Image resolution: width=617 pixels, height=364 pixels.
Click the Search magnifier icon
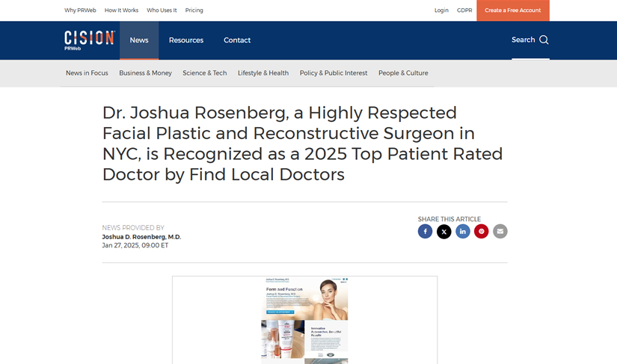pos(544,40)
